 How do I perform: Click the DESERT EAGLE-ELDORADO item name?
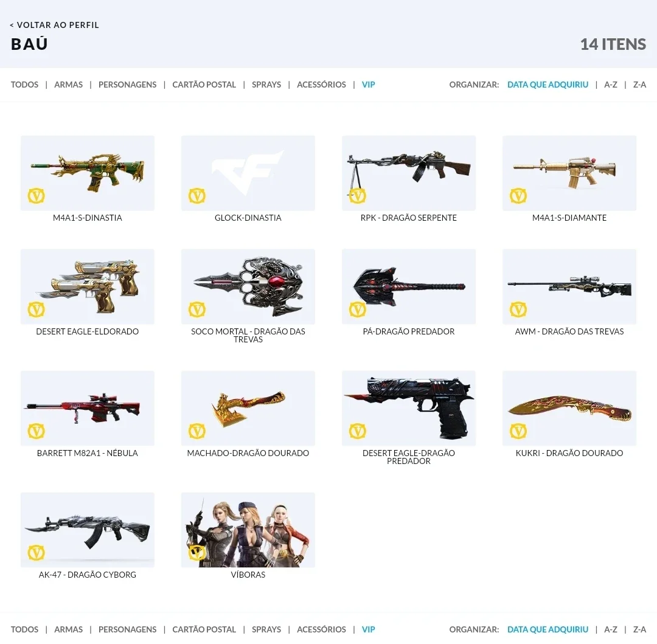click(x=88, y=331)
